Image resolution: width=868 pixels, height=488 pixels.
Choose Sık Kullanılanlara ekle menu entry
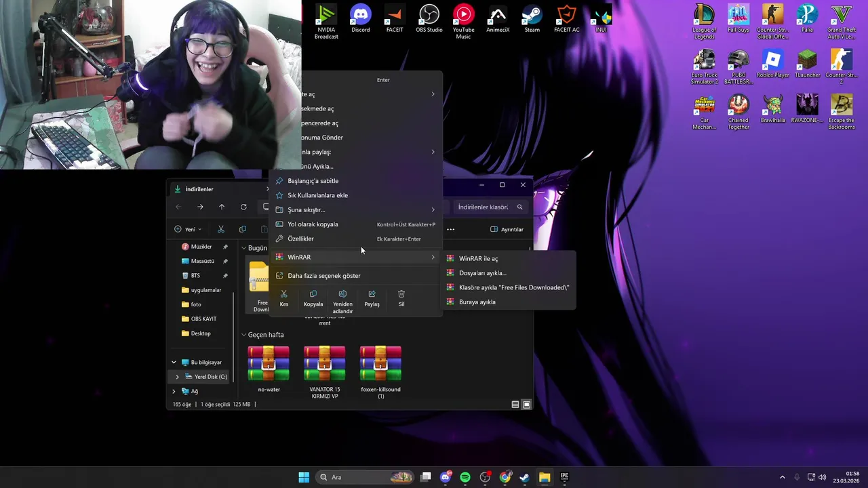pyautogui.click(x=355, y=195)
